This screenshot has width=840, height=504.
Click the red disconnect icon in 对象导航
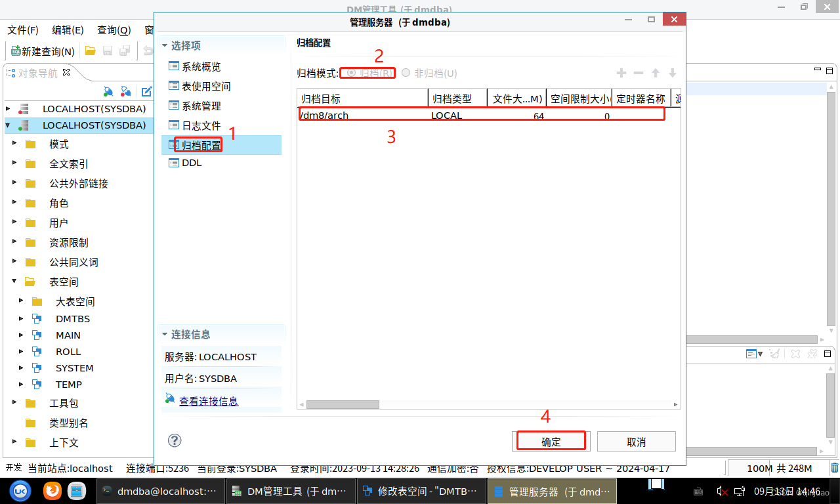pos(126,91)
